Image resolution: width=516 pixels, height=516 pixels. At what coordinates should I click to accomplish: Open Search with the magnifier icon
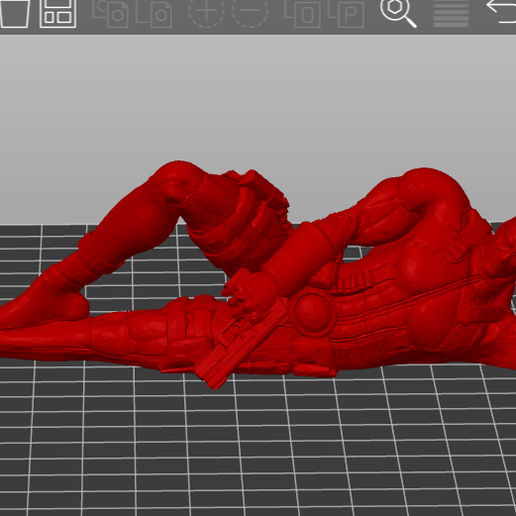[399, 13]
